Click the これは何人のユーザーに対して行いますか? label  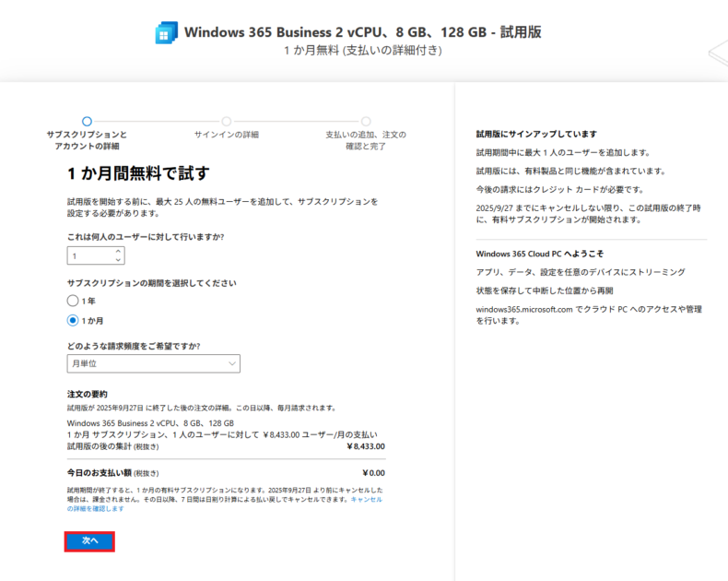[146, 237]
